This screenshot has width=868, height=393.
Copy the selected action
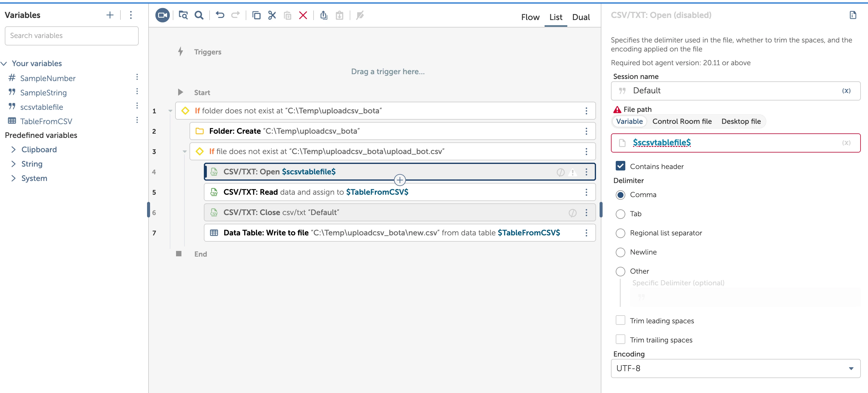point(256,15)
